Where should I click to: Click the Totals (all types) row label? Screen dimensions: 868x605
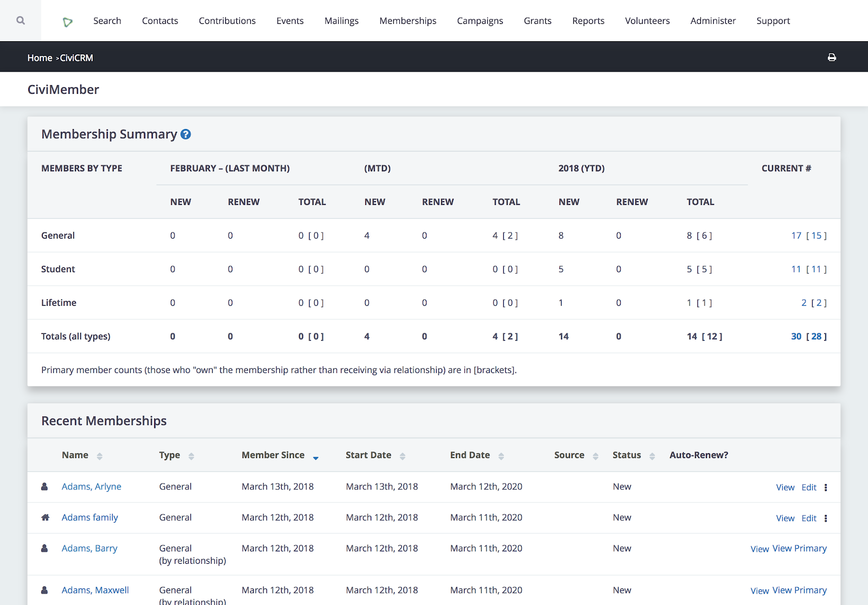pyautogui.click(x=76, y=337)
